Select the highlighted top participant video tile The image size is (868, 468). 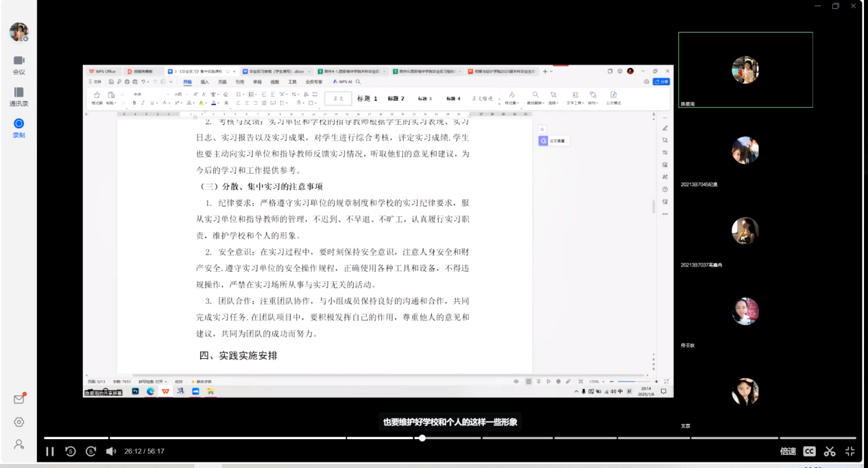point(745,70)
